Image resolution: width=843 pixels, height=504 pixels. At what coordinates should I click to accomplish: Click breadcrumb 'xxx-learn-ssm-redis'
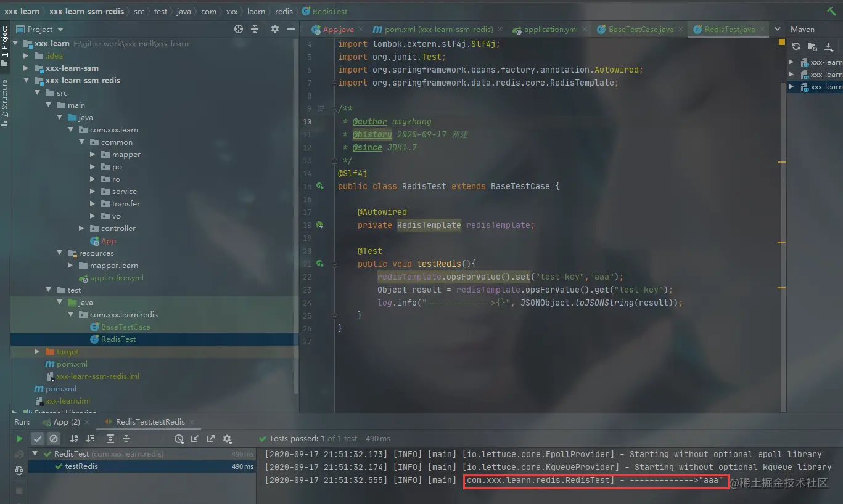coord(86,11)
